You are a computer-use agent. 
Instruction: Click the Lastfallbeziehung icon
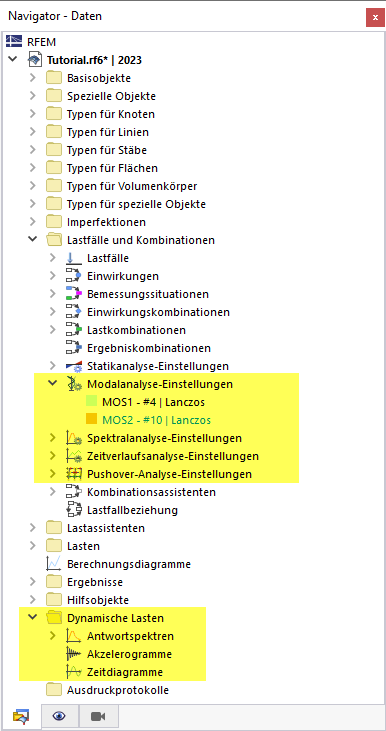(x=74, y=510)
